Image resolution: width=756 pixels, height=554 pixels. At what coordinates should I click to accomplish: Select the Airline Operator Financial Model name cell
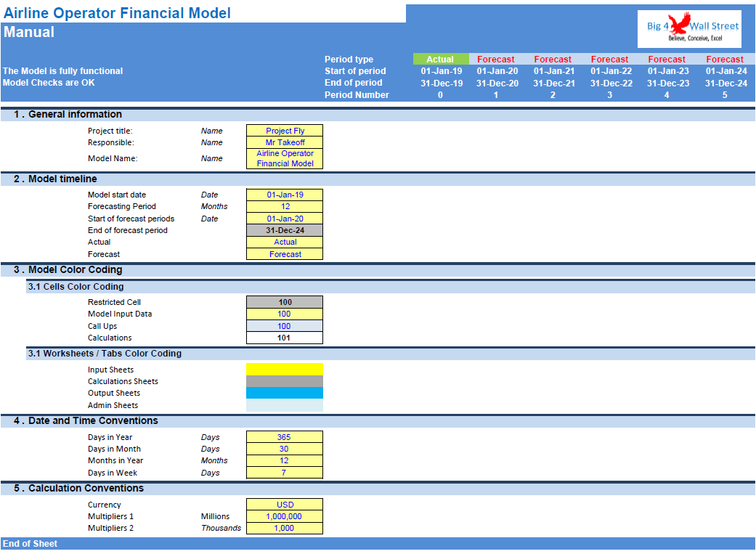[284, 158]
